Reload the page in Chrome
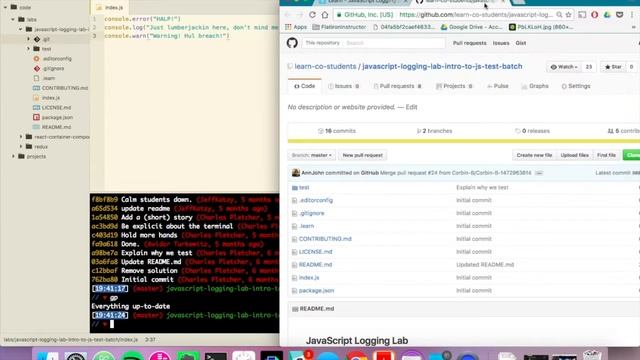The image size is (640, 360). click(x=312, y=15)
